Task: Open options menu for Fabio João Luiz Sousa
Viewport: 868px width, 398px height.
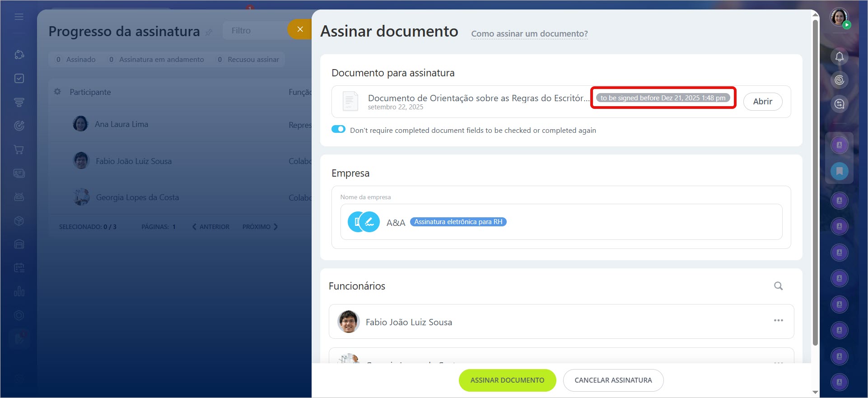Action: coord(778,321)
